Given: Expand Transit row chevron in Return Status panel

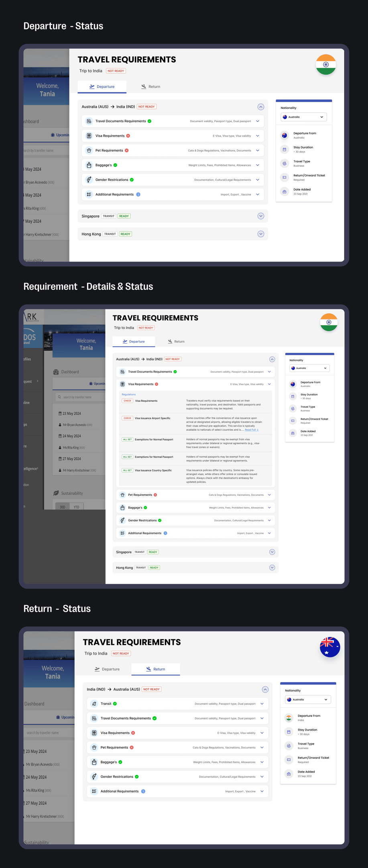Looking at the screenshot, I should pyautogui.click(x=262, y=704).
